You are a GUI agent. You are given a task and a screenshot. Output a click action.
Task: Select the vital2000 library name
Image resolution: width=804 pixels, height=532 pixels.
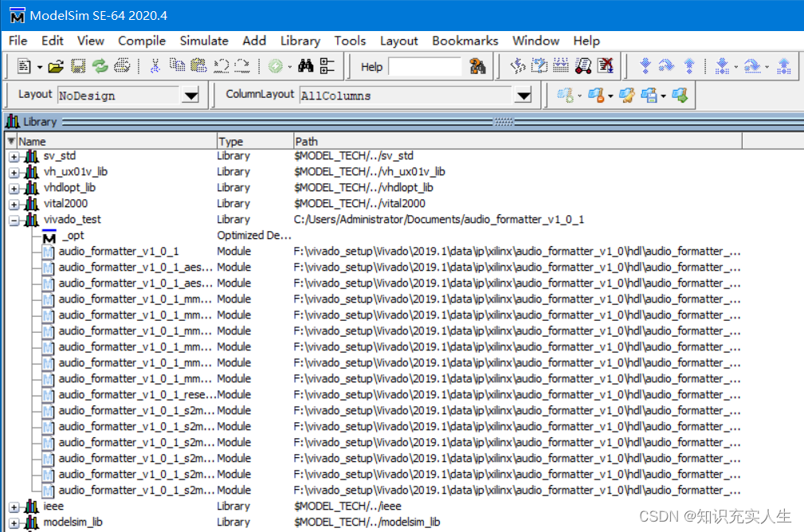[65, 203]
